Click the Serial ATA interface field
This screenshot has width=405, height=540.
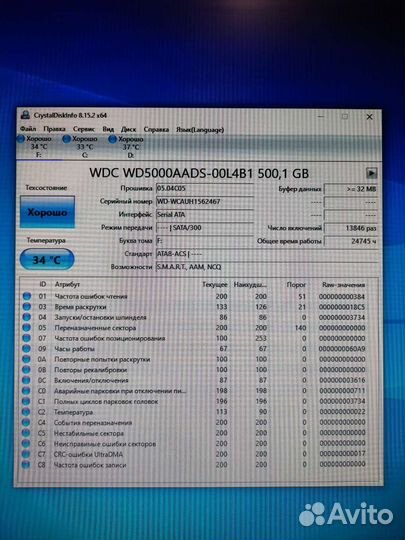pyautogui.click(x=205, y=215)
